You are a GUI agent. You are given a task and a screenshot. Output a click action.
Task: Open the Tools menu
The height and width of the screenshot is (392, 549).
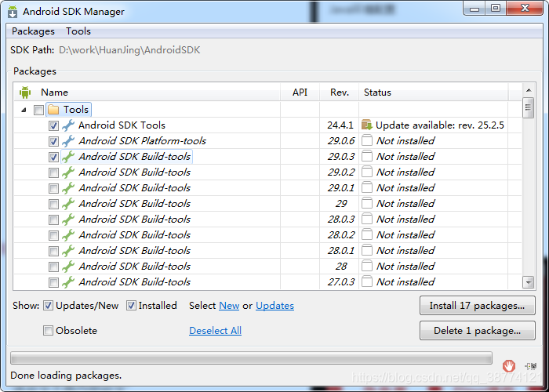pos(78,31)
